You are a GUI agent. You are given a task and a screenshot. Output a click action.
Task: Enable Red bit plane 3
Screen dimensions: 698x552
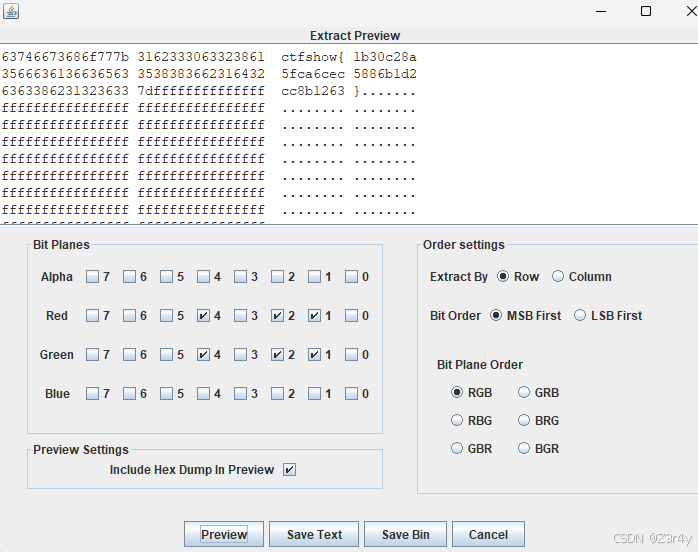tap(240, 316)
